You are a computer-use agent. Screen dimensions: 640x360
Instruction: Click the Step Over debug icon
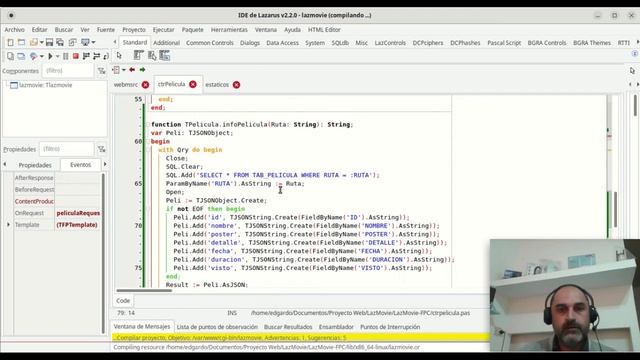[x=96, y=56]
